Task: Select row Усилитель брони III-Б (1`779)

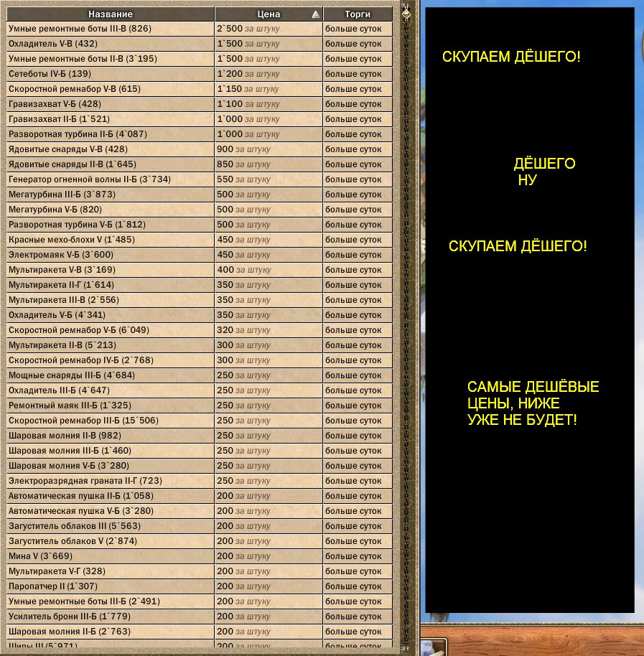Action: (x=200, y=617)
